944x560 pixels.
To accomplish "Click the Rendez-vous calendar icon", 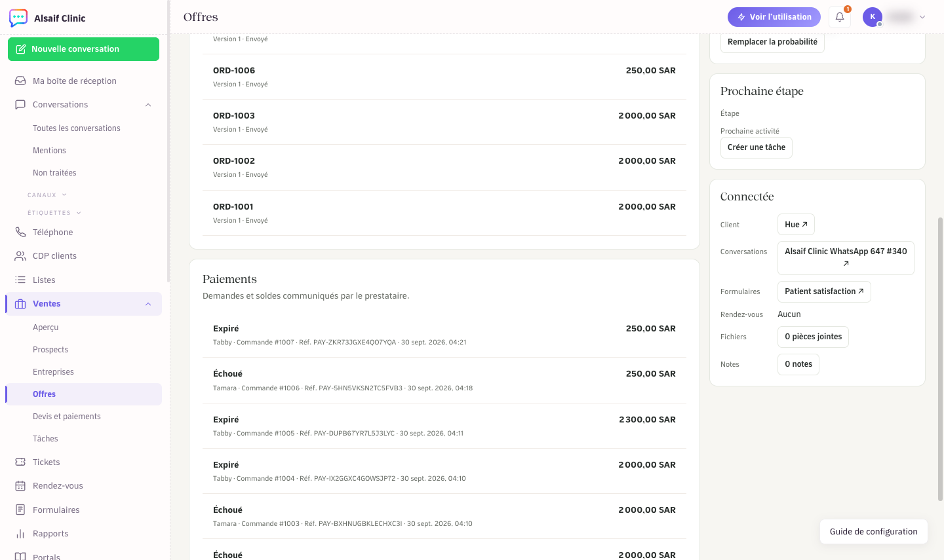I will (x=20, y=486).
